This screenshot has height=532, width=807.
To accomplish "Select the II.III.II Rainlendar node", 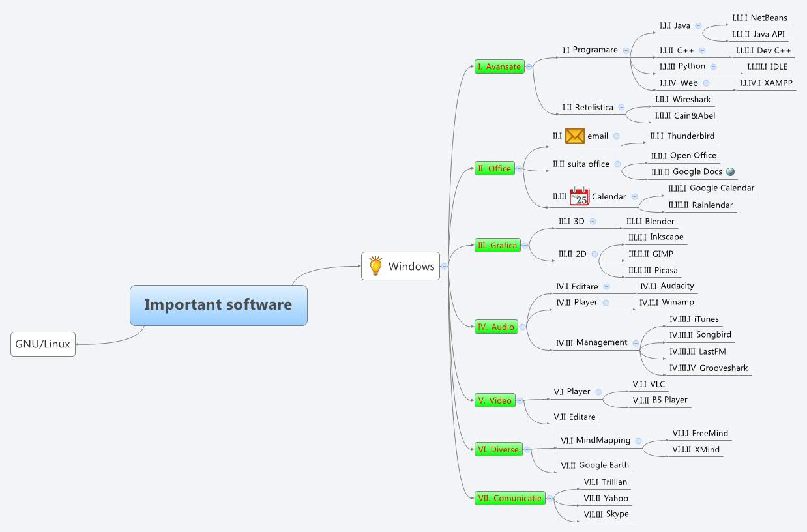I will [700, 205].
